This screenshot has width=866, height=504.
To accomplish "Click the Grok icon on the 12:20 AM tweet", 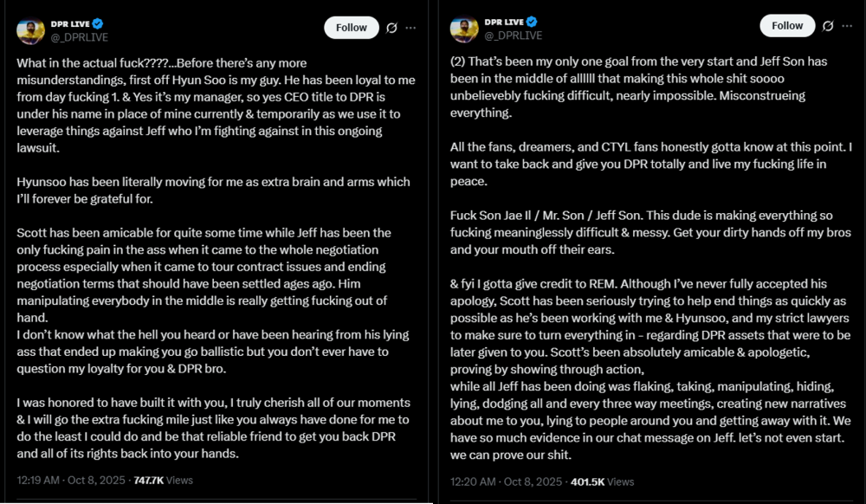I will pos(827,26).
